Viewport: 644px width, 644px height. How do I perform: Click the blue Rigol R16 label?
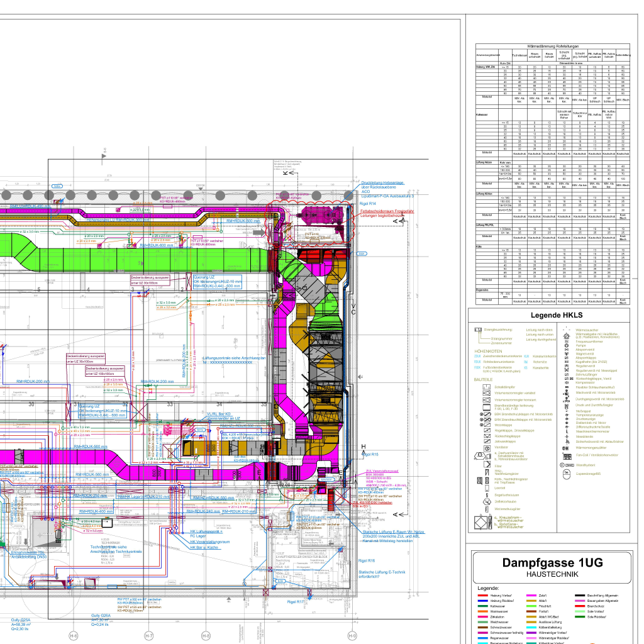coord(367,560)
